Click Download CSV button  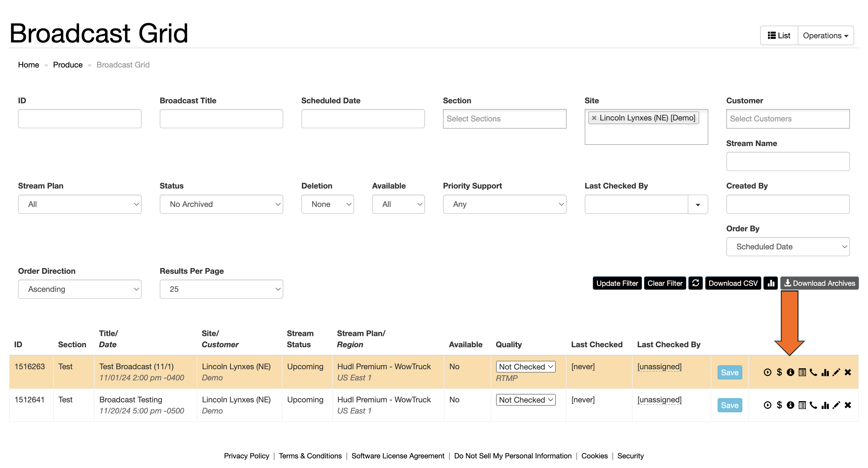(x=733, y=283)
